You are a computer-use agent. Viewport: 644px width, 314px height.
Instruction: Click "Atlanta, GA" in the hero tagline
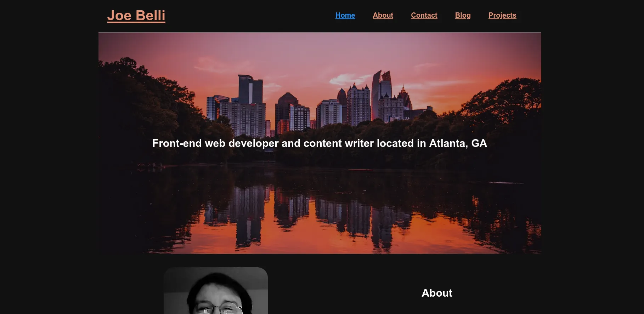[x=458, y=143]
